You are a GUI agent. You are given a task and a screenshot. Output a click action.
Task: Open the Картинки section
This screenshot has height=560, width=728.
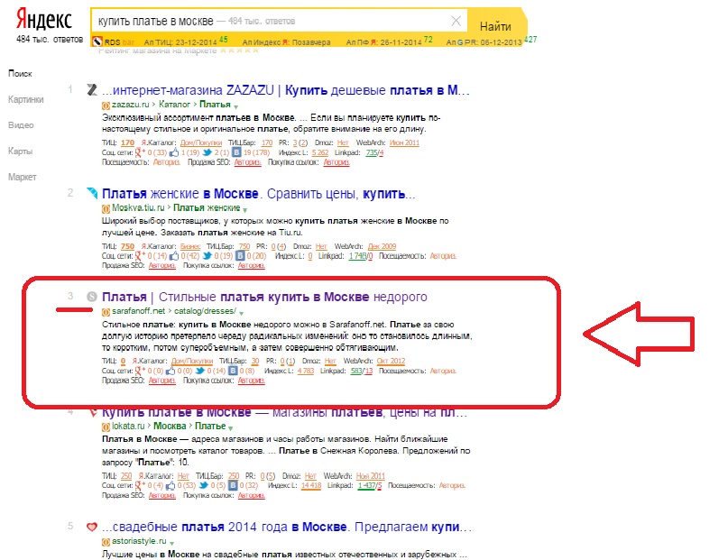(x=26, y=99)
